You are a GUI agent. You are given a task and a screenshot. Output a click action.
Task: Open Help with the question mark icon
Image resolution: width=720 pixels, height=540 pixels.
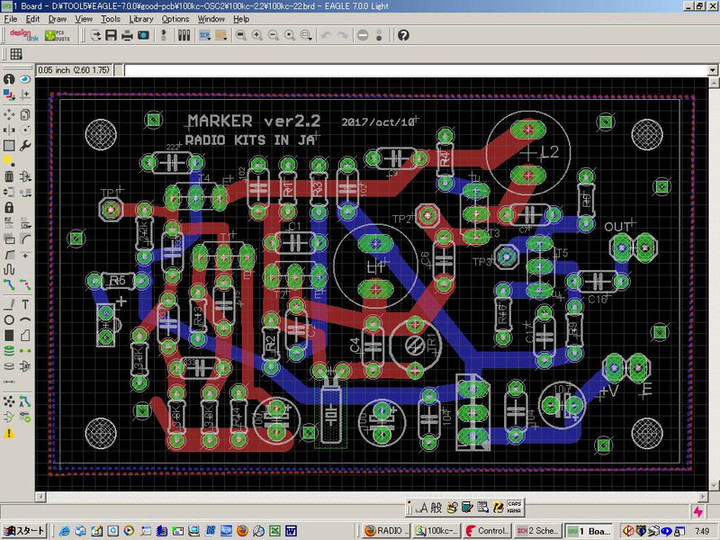[403, 35]
